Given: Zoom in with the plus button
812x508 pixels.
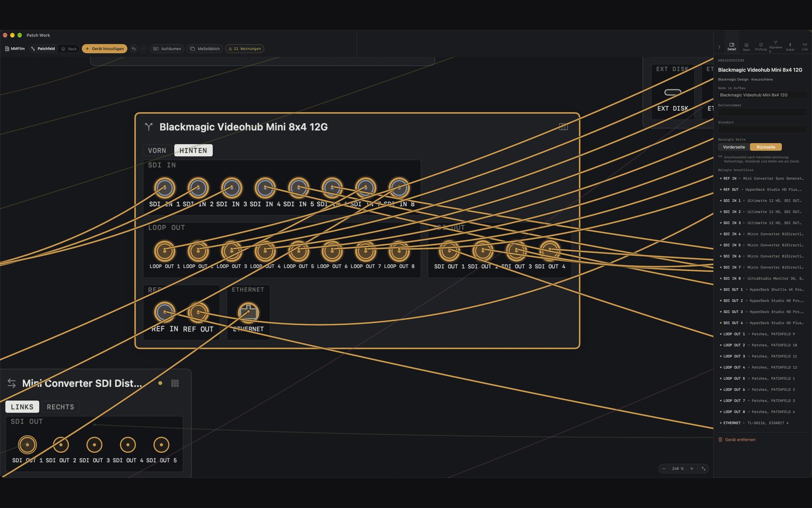Looking at the screenshot, I should [x=691, y=469].
